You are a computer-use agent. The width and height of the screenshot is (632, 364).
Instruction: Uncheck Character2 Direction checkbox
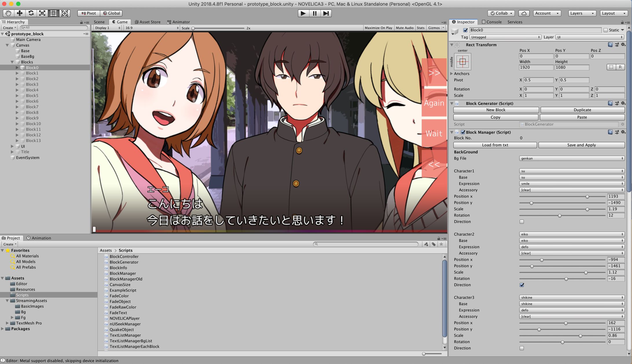coord(522,285)
